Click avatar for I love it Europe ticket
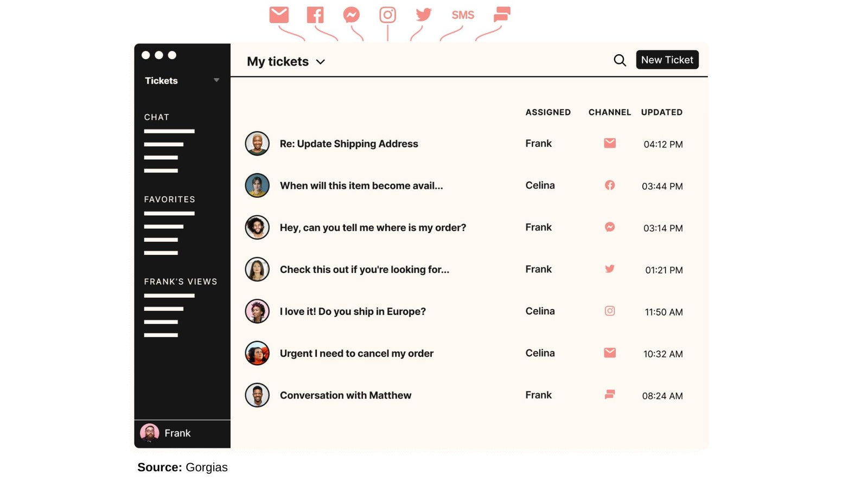The image size is (868, 488). pyautogui.click(x=257, y=312)
